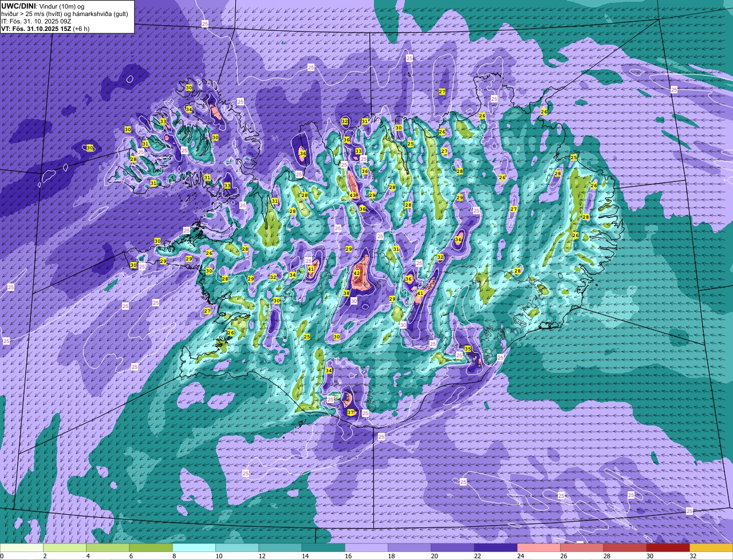This screenshot has height=560, width=733.
Task: Pick the 28–30 m/s red legend swatch
Action: pyautogui.click(x=625, y=548)
